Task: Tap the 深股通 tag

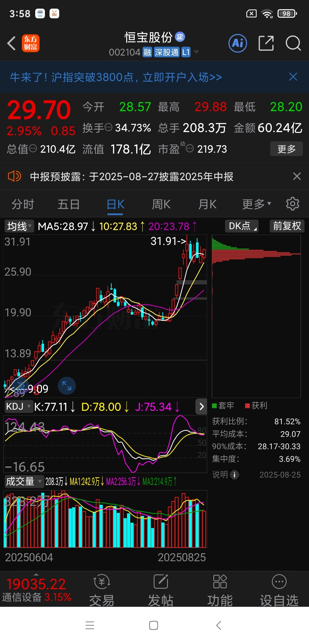Action: 167,52
